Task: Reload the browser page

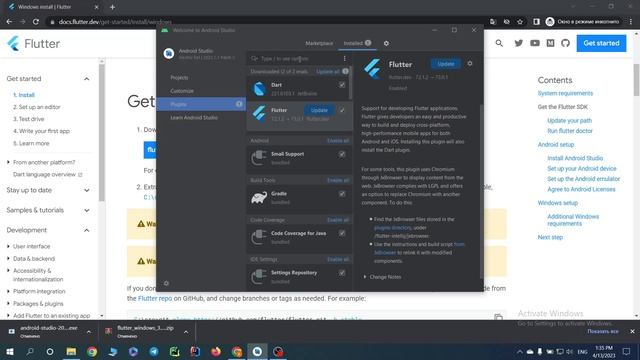Action: coord(36,22)
